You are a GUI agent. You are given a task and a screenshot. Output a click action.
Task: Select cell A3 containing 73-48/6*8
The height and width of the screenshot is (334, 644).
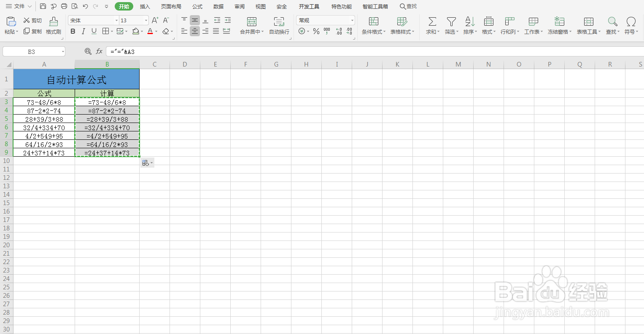point(44,102)
